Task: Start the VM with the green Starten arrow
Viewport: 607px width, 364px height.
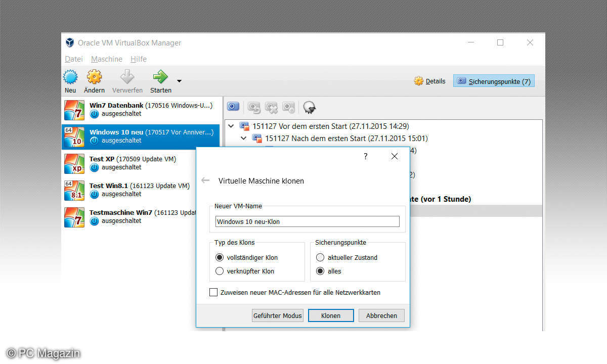Action: (160, 77)
